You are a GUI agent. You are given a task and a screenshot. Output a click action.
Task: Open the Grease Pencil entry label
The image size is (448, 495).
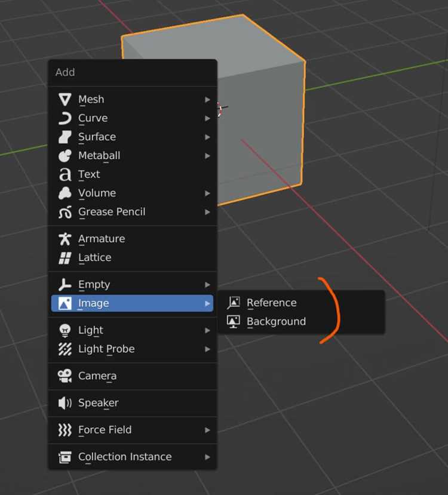click(x=112, y=212)
